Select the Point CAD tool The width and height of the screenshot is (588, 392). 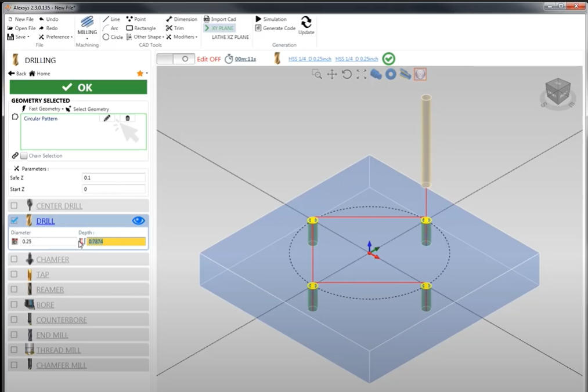pyautogui.click(x=136, y=19)
